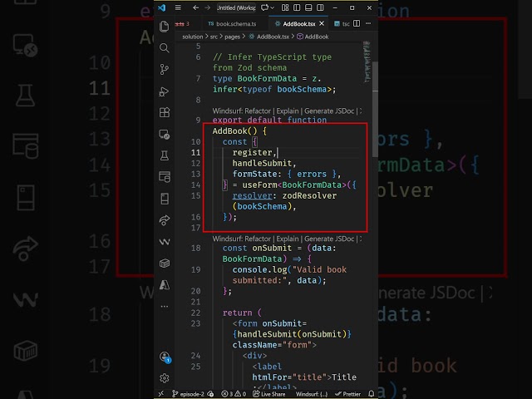Click line number 18 in gutter

click(196, 248)
